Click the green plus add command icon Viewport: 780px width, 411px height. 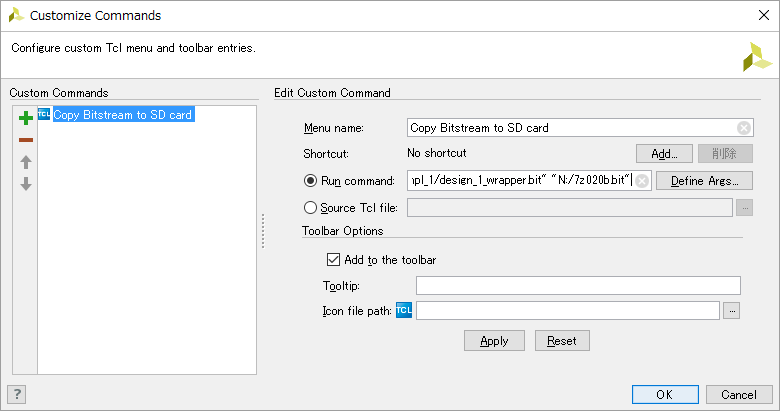[x=26, y=118]
